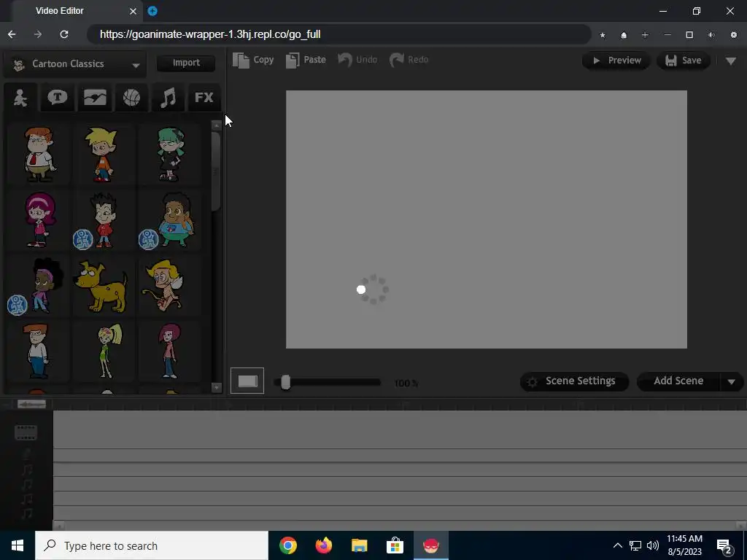Click the Undo button
747x560 pixels.
coord(357,60)
